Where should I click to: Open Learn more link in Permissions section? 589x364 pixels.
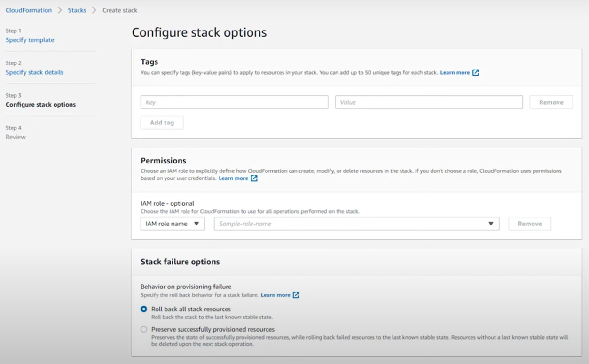click(x=233, y=178)
